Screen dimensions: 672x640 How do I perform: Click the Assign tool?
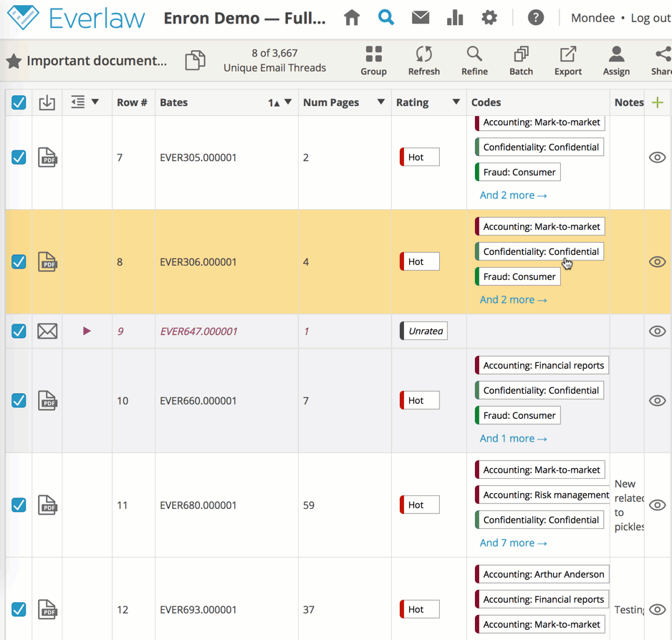pos(616,61)
